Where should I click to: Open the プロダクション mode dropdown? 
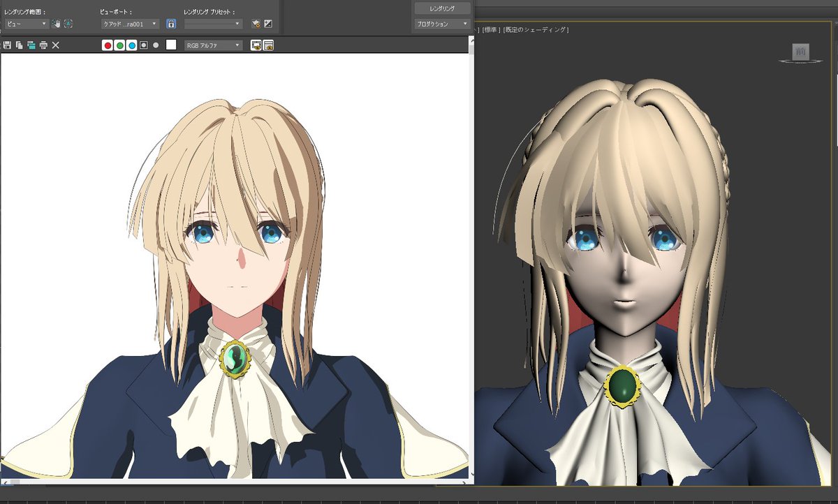coord(442,24)
